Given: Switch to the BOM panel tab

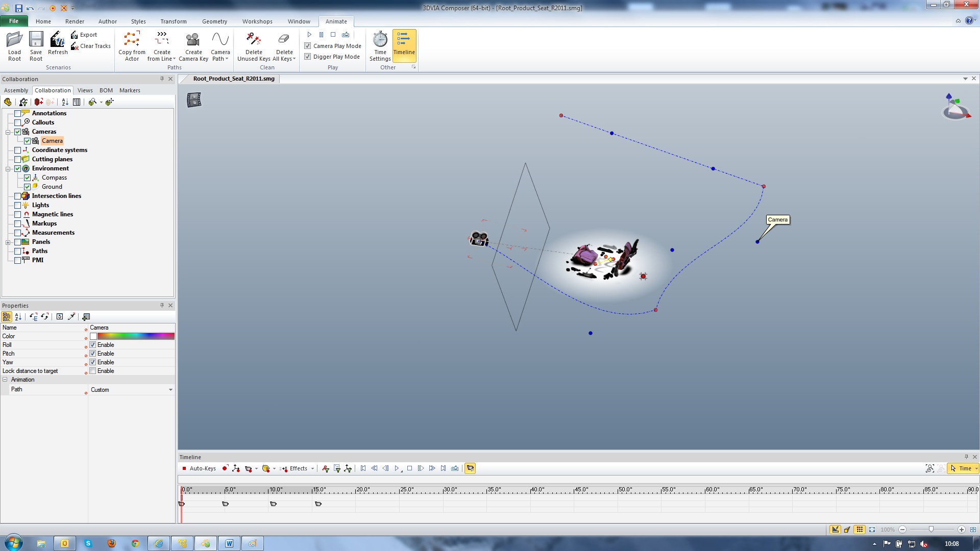Looking at the screenshot, I should pyautogui.click(x=106, y=90).
